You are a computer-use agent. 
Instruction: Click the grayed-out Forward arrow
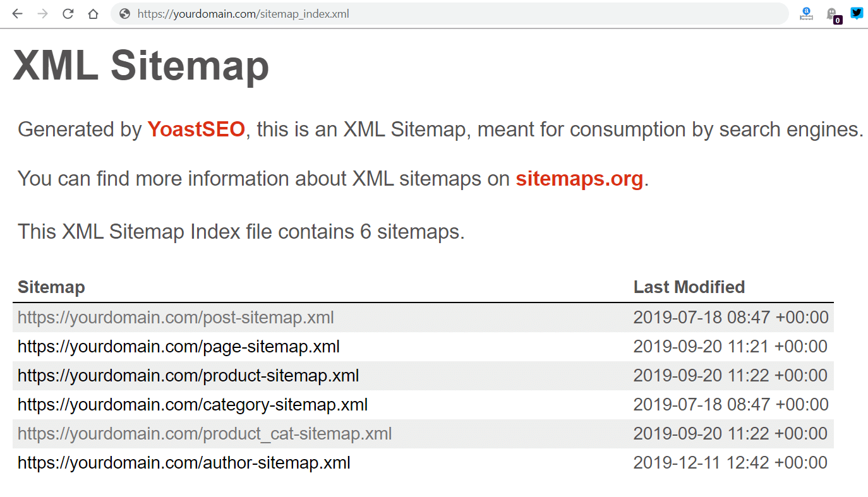point(42,14)
